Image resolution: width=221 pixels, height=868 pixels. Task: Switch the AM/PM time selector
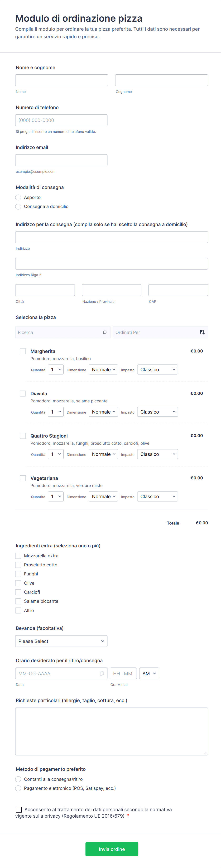(x=149, y=673)
